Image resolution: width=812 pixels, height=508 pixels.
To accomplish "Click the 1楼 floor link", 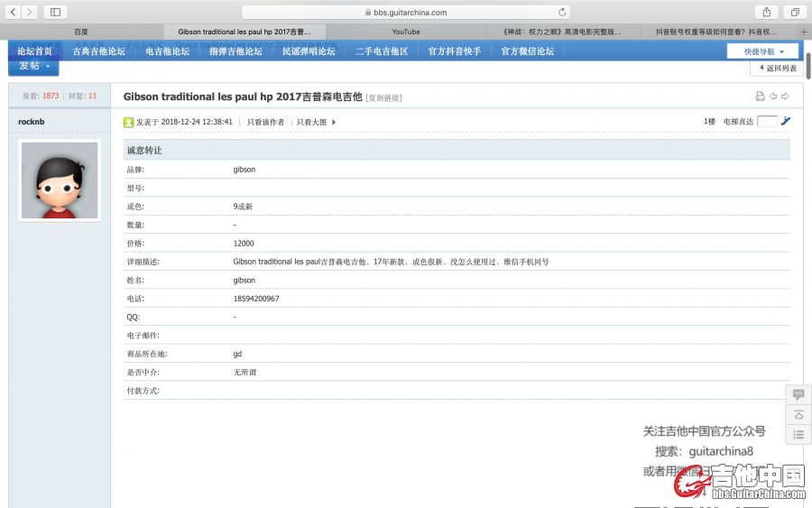I will 709,122.
